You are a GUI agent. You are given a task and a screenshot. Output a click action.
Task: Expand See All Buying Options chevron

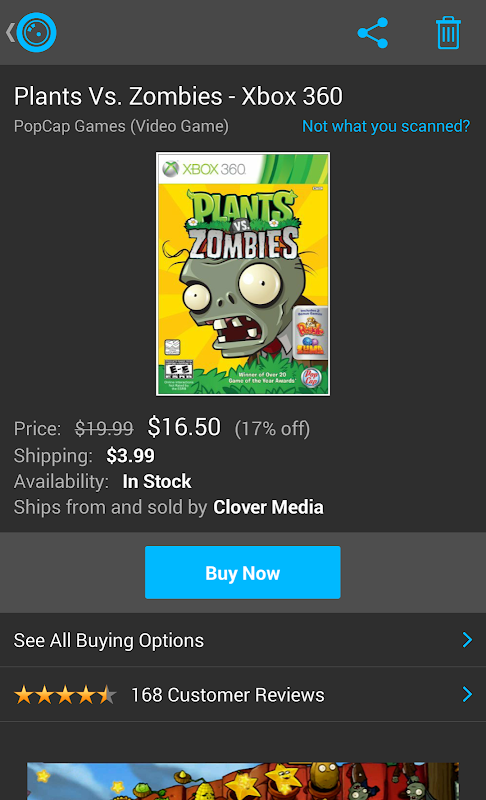click(467, 640)
